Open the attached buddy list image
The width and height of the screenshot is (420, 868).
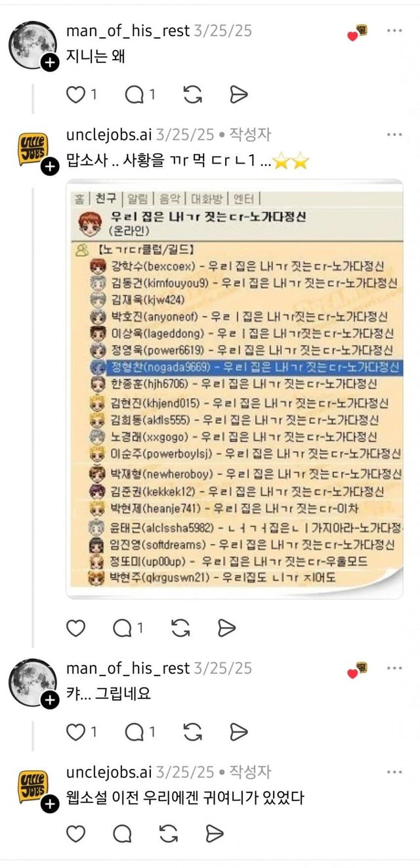[x=234, y=389]
